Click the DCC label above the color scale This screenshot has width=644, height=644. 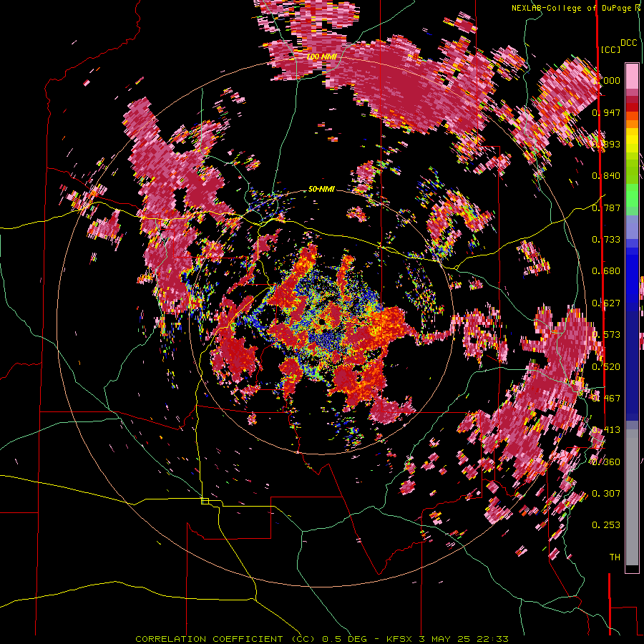[628, 42]
